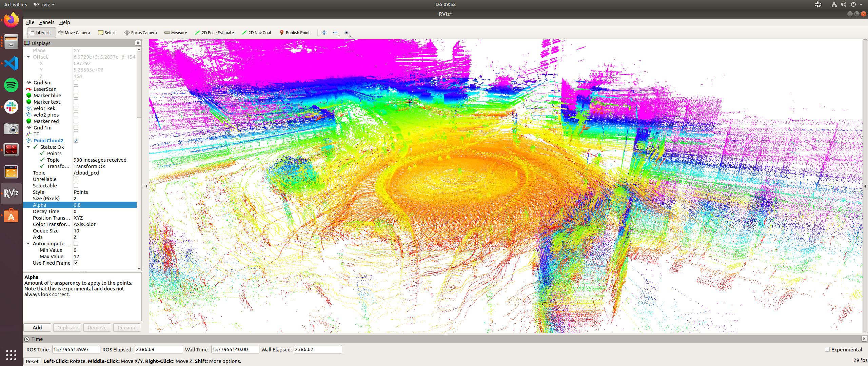The image size is (868, 366).
Task: Select the Move Camera tool
Action: tap(74, 33)
